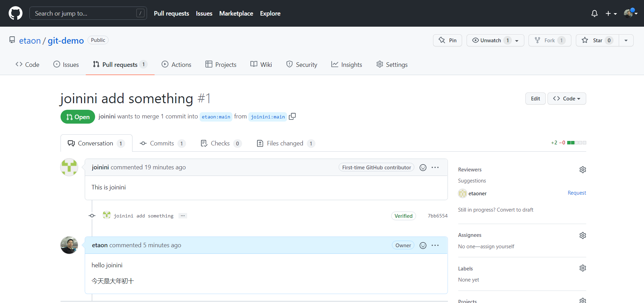Open the Projects tab
The height and width of the screenshot is (303, 644).
[221, 65]
